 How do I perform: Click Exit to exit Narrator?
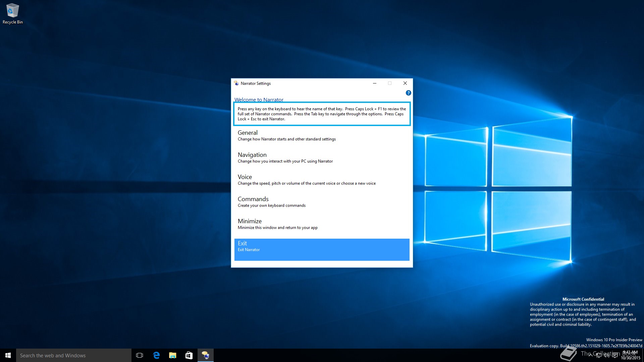322,249
